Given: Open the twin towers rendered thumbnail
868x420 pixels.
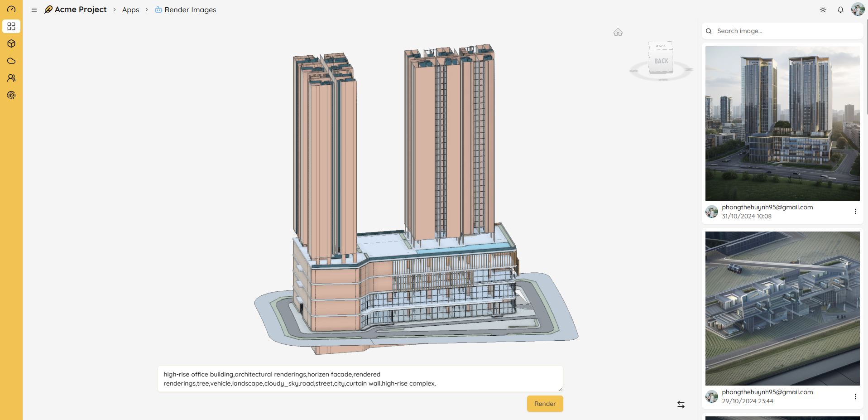Looking at the screenshot, I should point(782,123).
